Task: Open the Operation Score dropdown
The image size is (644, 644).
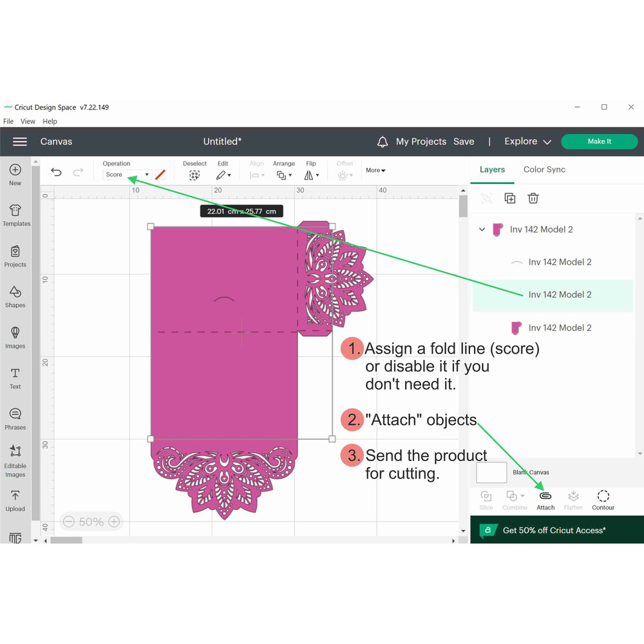Action: click(x=127, y=175)
